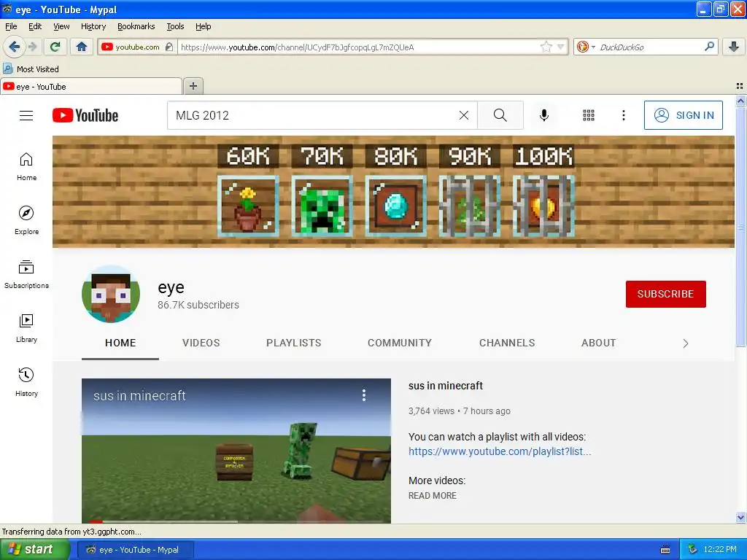
Task: Expand the description with READ MORE
Action: pos(432,496)
